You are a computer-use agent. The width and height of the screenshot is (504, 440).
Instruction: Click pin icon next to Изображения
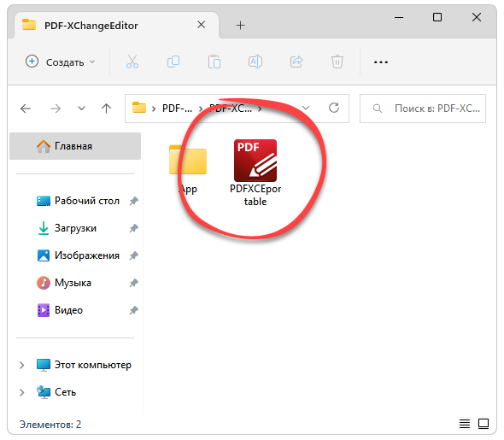point(134,255)
